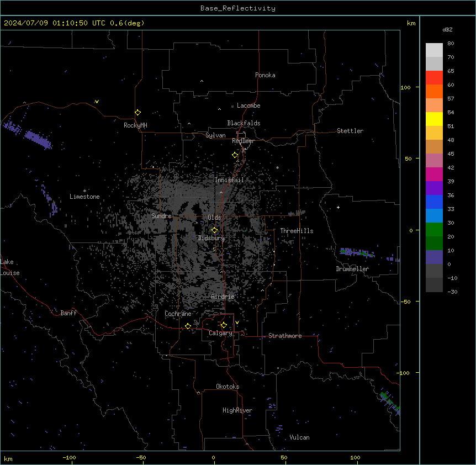Click the Stettler city label

click(350, 131)
